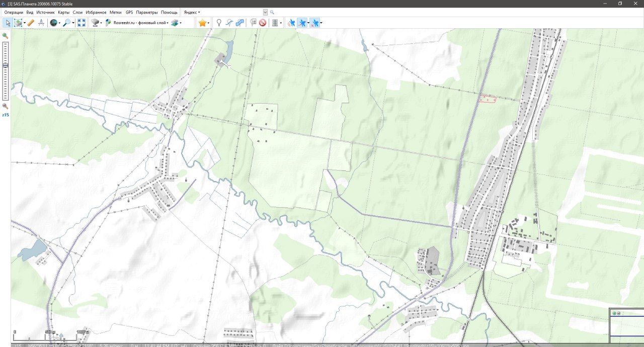Image resolution: width=644 pixels, height=347 pixels.
Task: Open the Параметры menu
Action: 147,12
